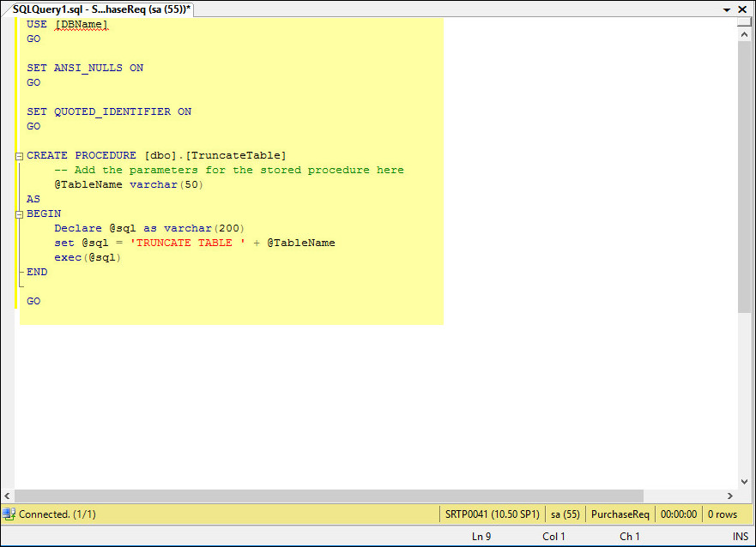Click the INS insert mode indicator
The image size is (756, 547).
(x=741, y=537)
